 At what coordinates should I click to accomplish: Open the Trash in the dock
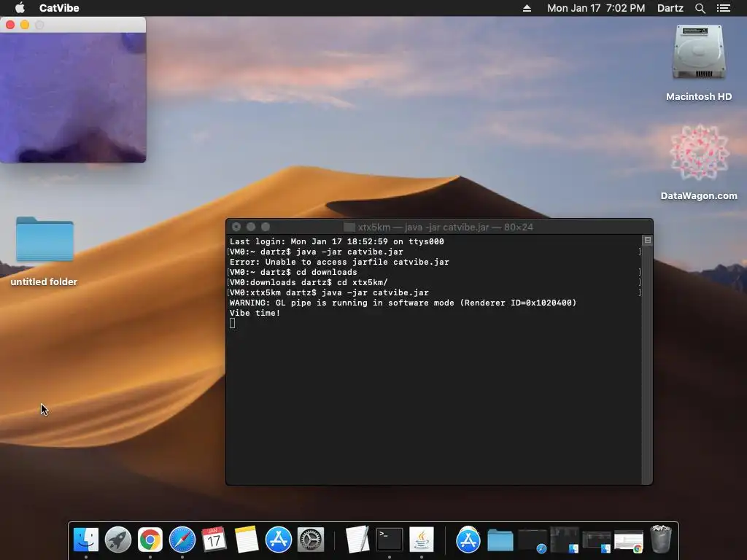pyautogui.click(x=661, y=539)
